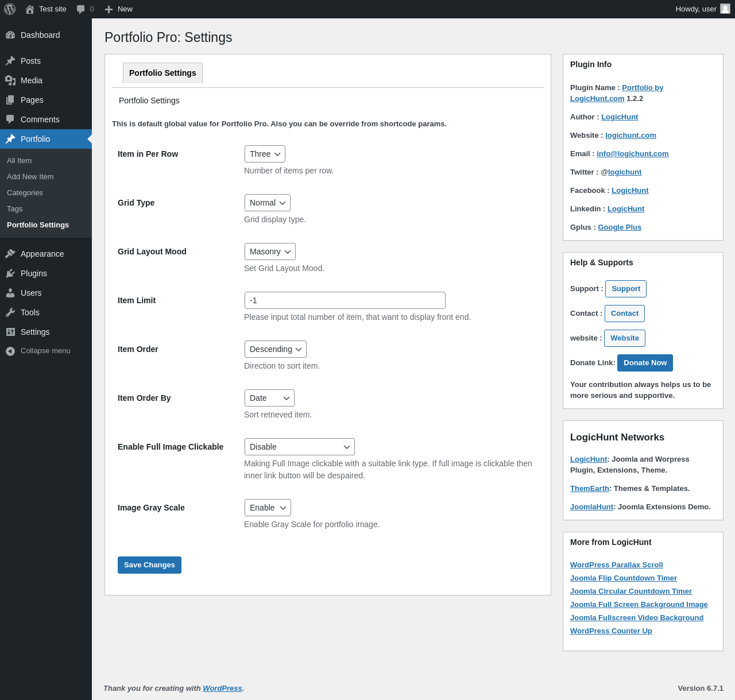Viewport: 735px width, 700px height.
Task: Click the Item Limit input field
Action: click(345, 300)
